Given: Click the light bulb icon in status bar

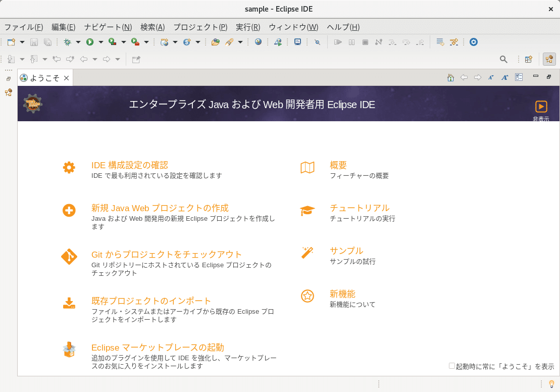Looking at the screenshot, I should pyautogui.click(x=552, y=384).
